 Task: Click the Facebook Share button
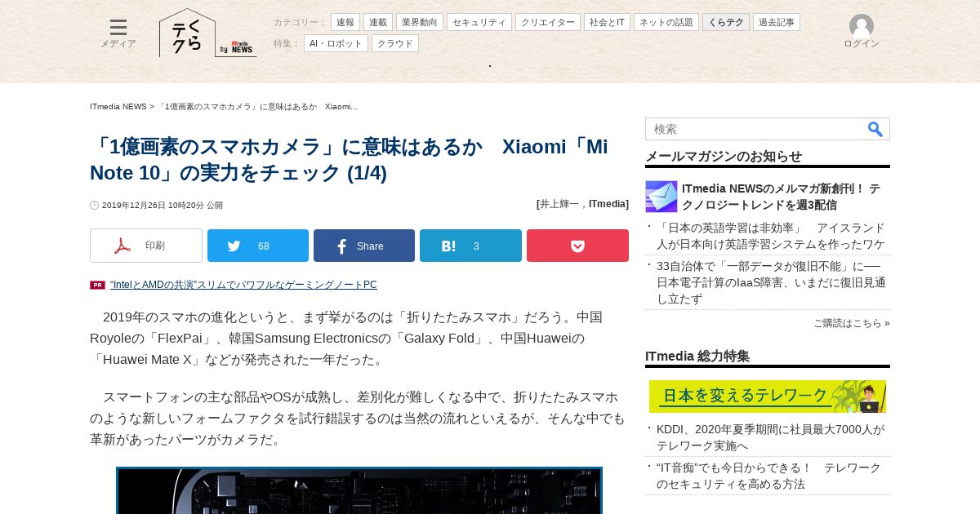(x=364, y=246)
